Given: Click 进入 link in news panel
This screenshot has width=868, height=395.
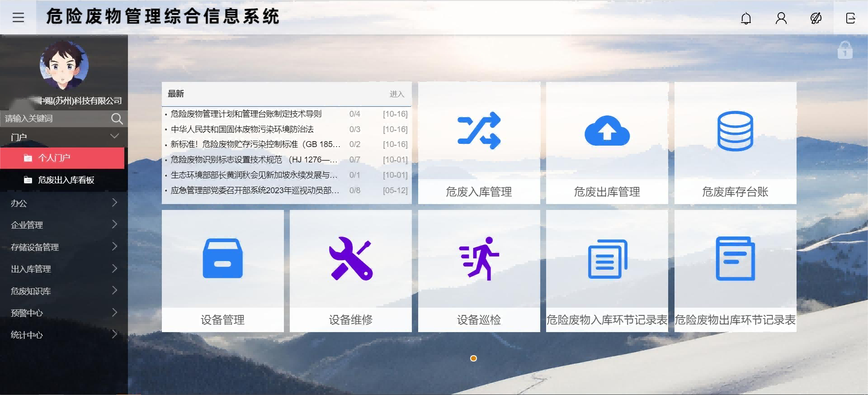Looking at the screenshot, I should [397, 94].
